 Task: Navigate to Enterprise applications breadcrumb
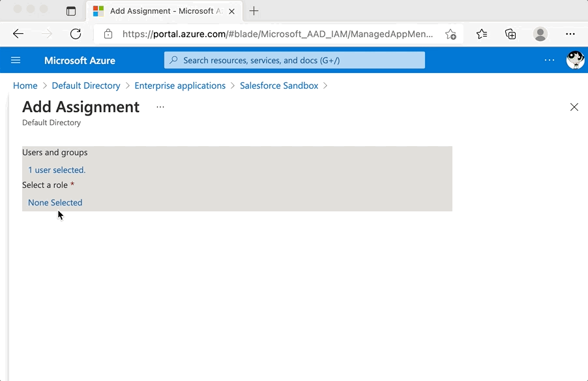point(180,85)
